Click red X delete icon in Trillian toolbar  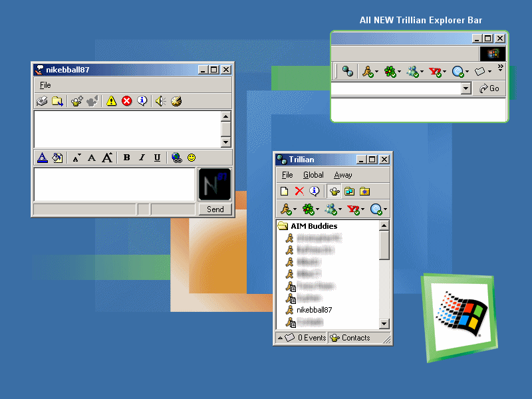(x=299, y=192)
